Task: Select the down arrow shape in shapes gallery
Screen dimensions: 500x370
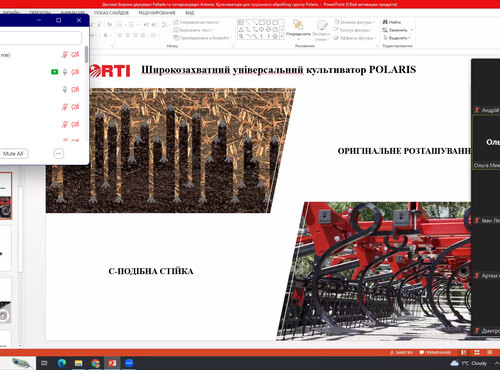Action: (268, 30)
